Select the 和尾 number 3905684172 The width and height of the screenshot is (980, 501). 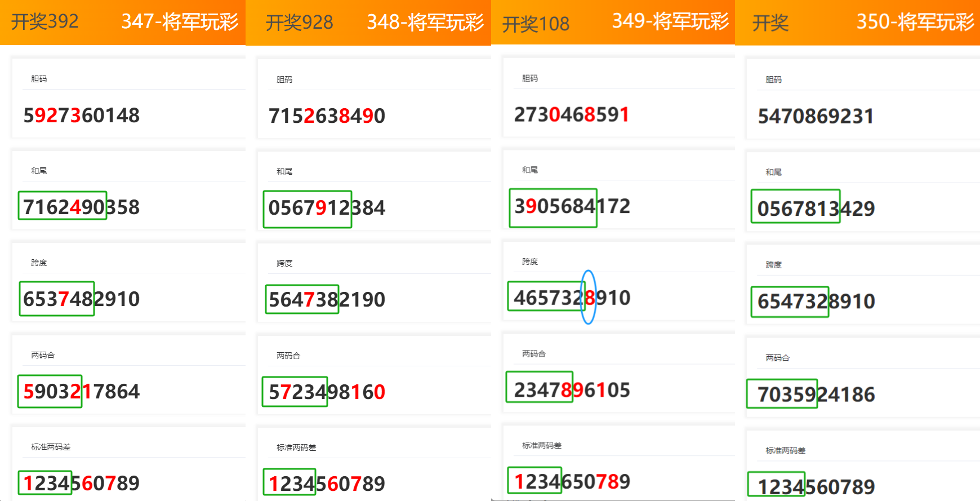[572, 206]
